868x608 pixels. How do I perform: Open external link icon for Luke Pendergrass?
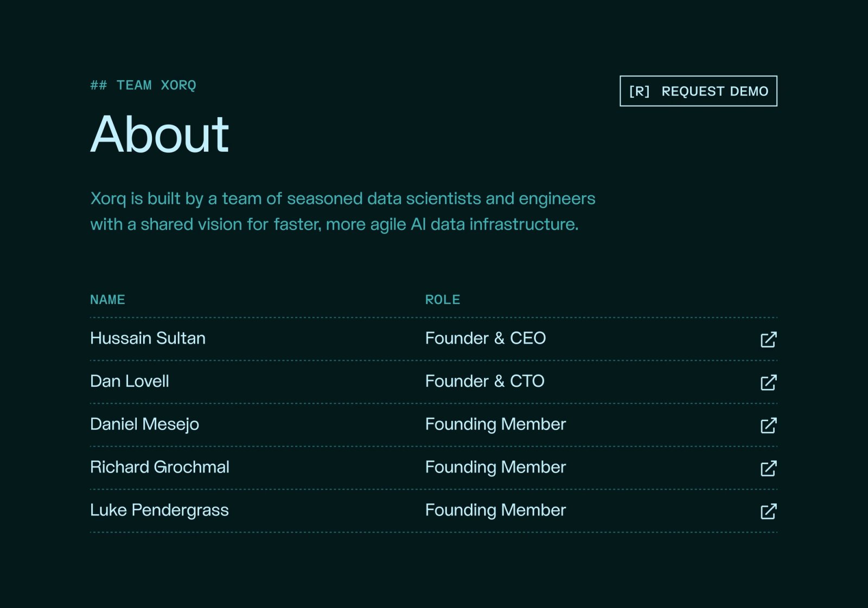click(x=768, y=511)
